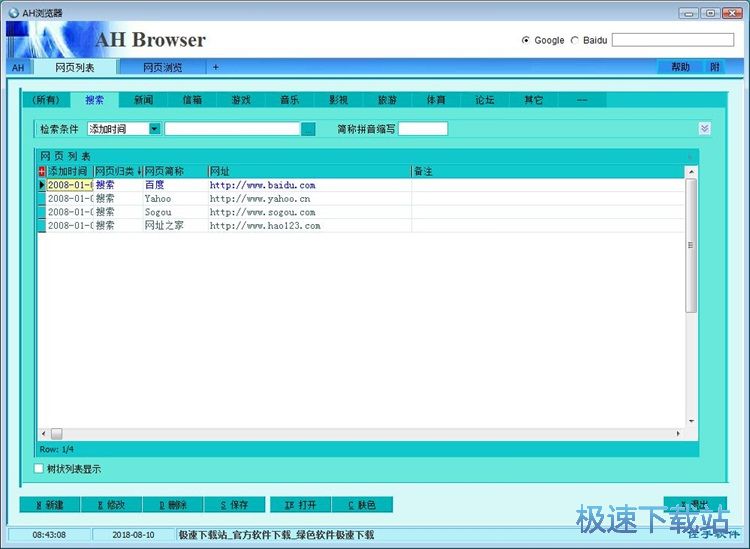
Task: Click the 备注 column header
Action: (548, 171)
